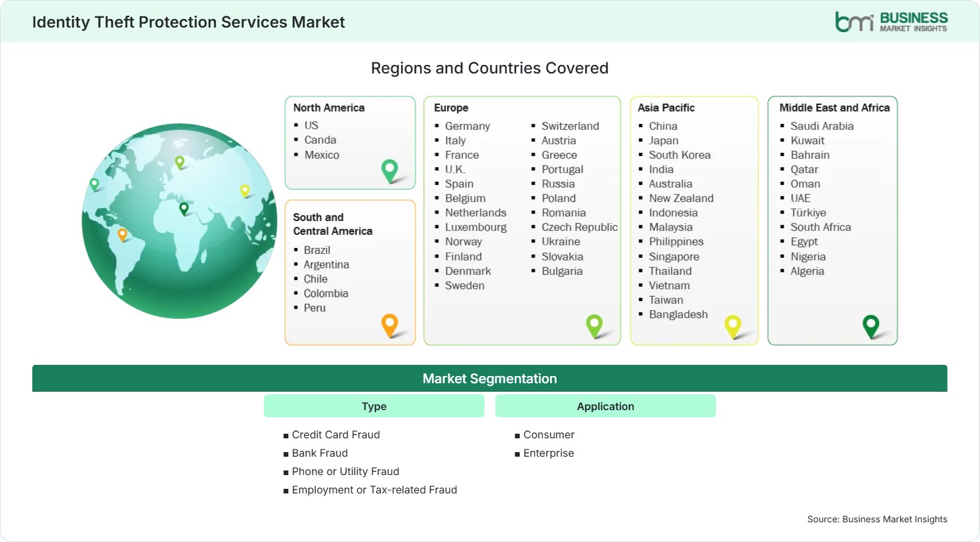
Task: Click the yellow pin in the Asia Pacific card
Action: point(733,326)
